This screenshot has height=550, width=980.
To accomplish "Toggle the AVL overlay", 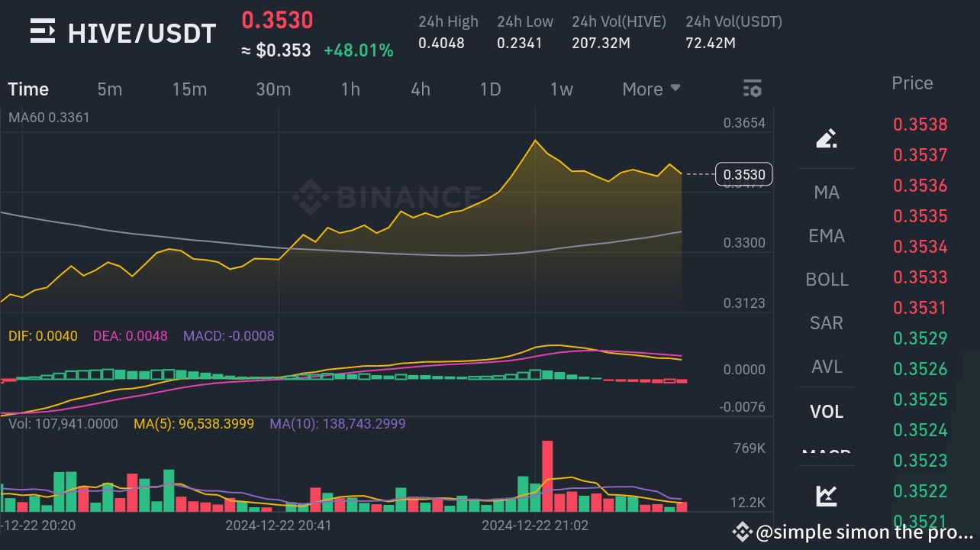I will tap(827, 367).
